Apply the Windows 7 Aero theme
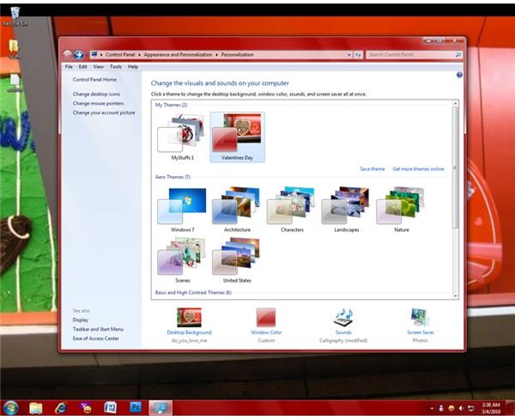This screenshot has height=420, width=515. pos(182,210)
